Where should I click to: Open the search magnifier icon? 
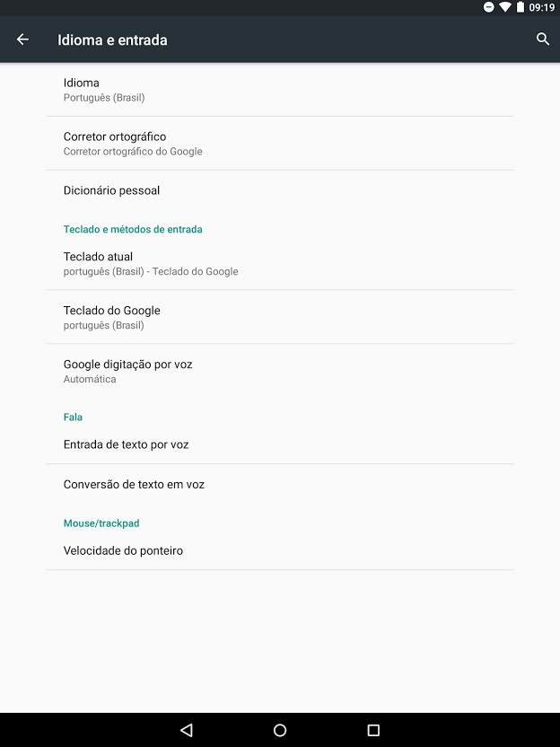[543, 40]
